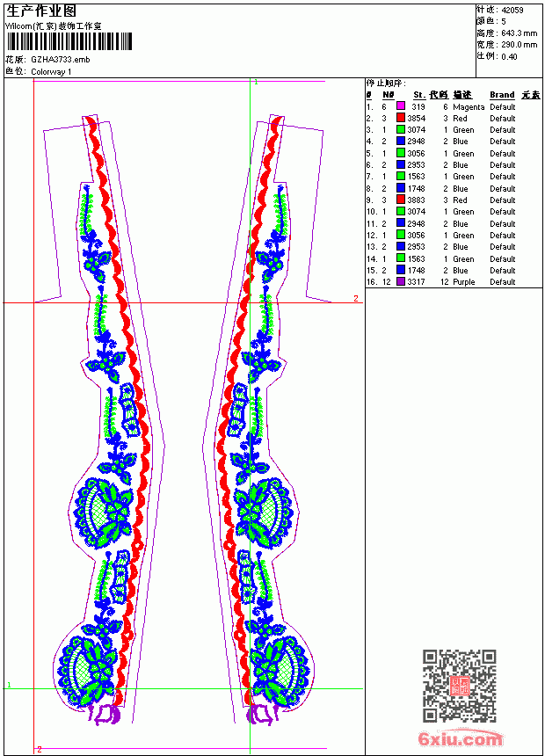Select the St. column header
545x756 pixels.
pyautogui.click(x=419, y=95)
